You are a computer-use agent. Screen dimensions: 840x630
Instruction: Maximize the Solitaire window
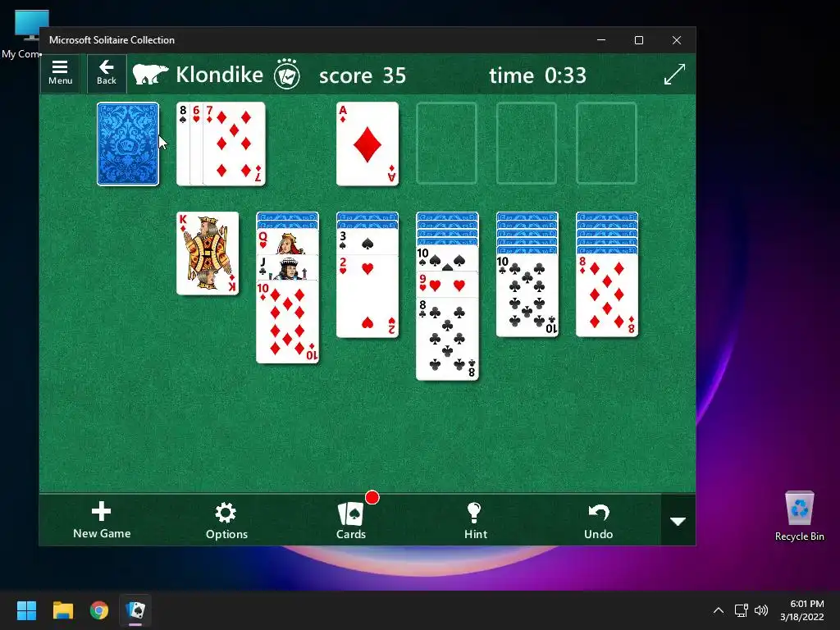638,40
